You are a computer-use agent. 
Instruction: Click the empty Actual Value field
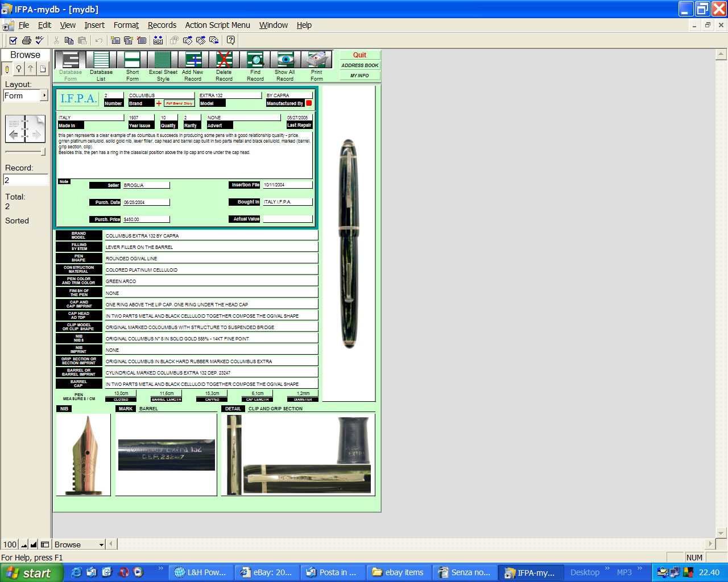click(x=287, y=219)
